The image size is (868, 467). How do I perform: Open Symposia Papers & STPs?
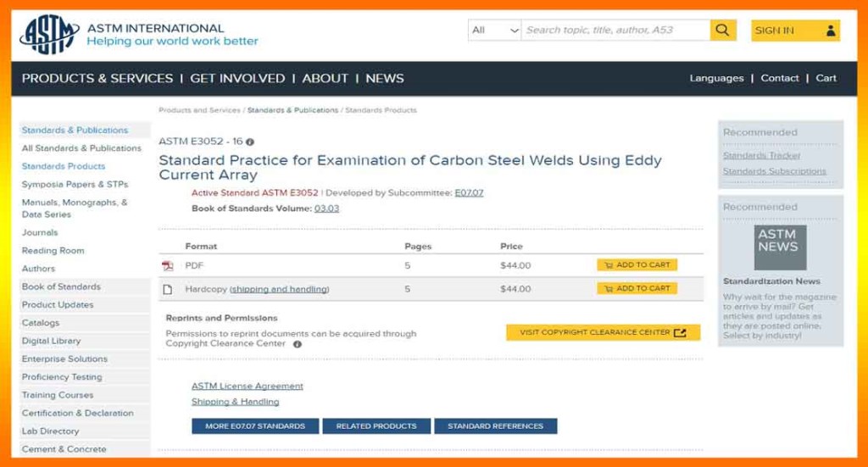(75, 184)
